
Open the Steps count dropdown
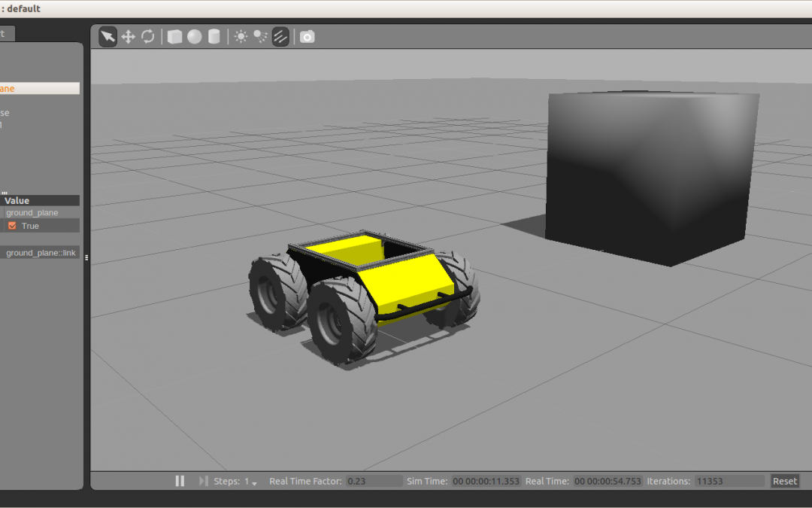pos(254,482)
